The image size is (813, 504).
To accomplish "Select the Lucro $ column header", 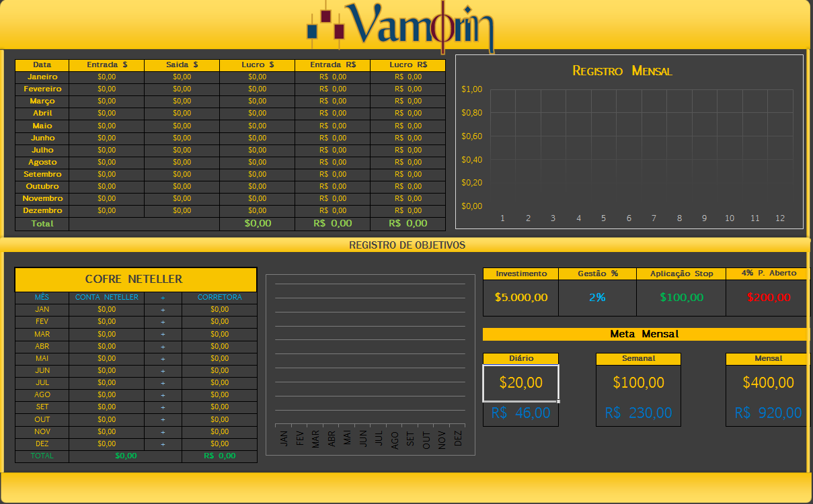I will click(258, 65).
